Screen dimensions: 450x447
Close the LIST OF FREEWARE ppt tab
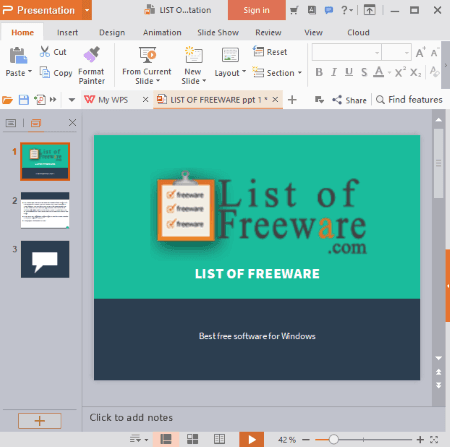(x=275, y=99)
